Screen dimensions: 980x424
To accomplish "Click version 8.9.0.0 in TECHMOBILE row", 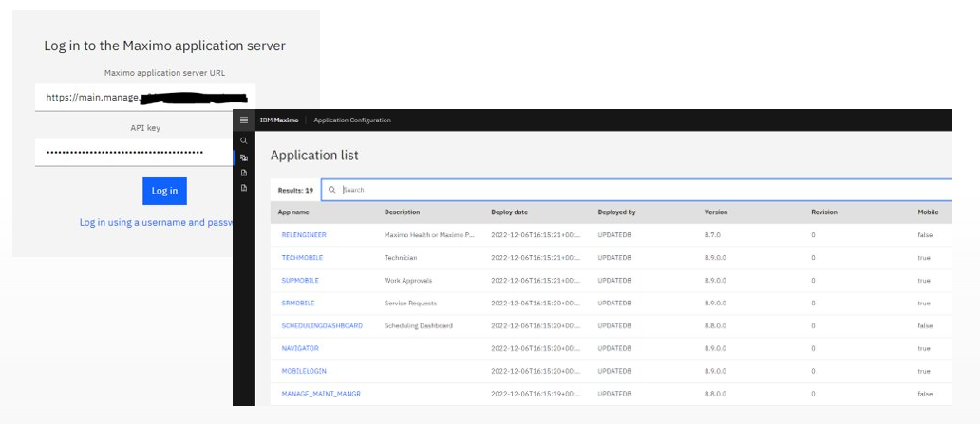I will [715, 258].
